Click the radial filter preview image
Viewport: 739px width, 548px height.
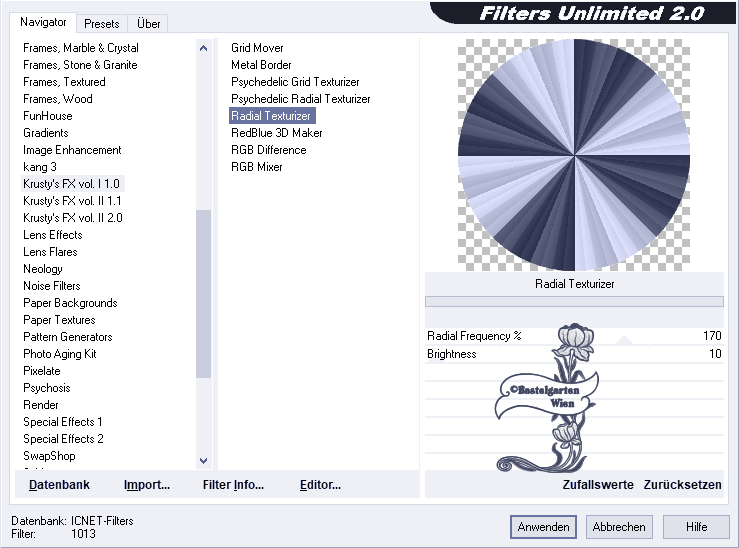(574, 155)
